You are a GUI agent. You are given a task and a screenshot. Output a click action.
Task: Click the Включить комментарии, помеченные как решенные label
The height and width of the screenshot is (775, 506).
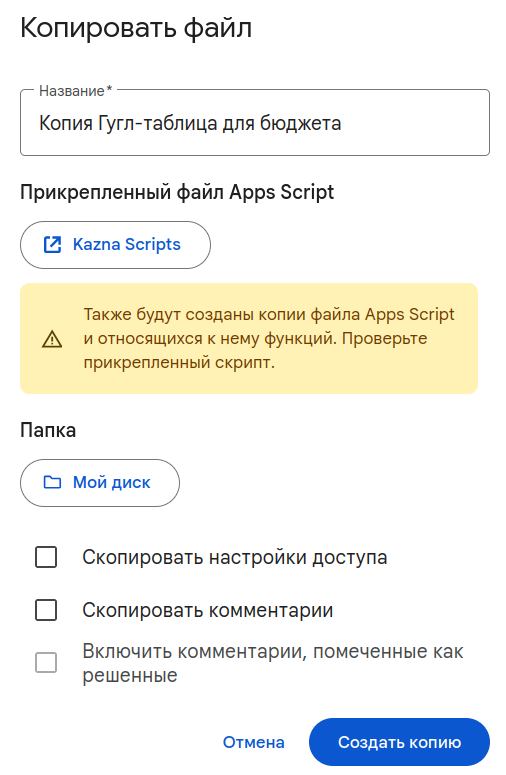pyautogui.click(x=273, y=663)
